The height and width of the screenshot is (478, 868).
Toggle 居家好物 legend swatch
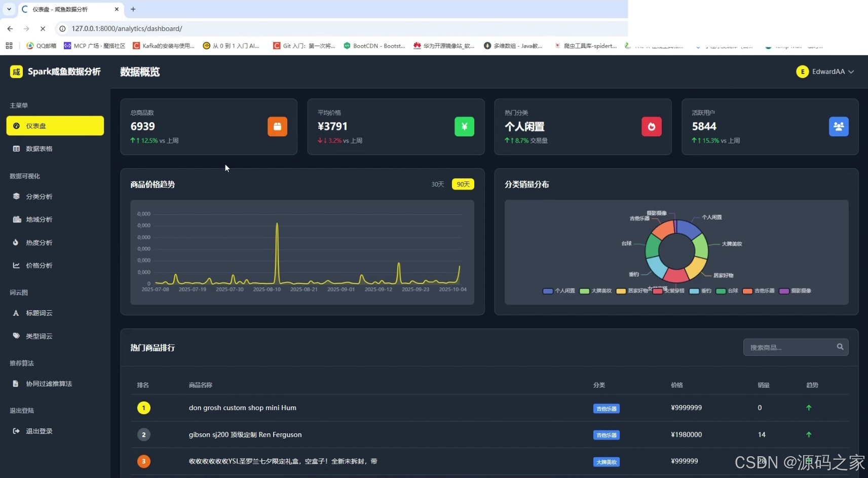click(621, 291)
